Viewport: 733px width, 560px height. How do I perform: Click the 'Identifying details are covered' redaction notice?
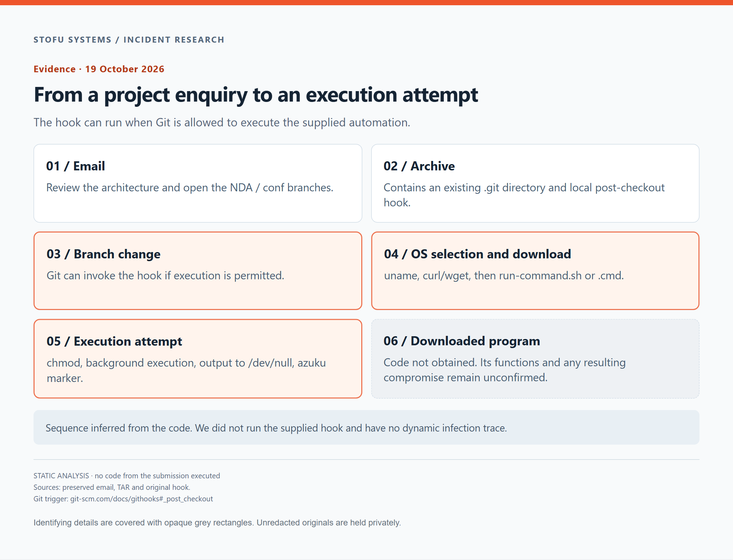click(217, 523)
